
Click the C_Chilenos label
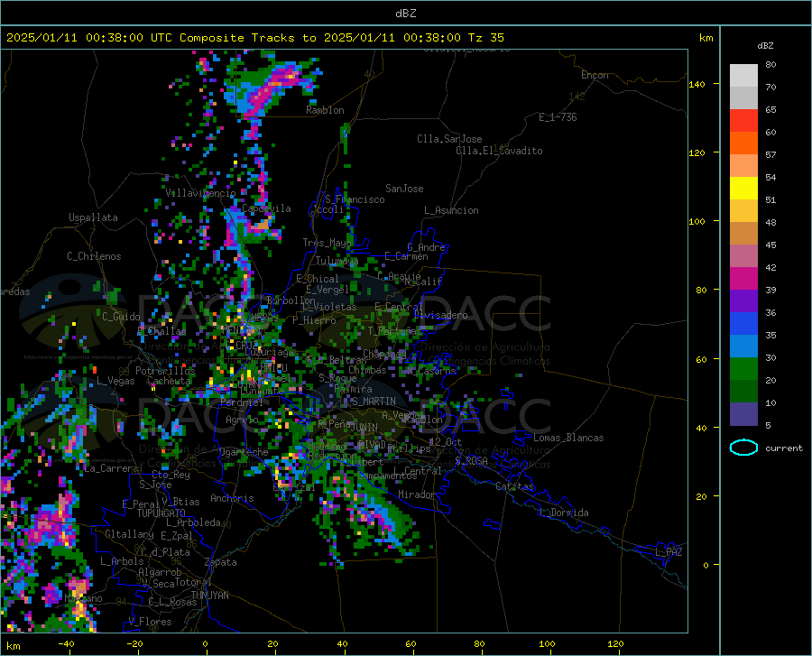pos(94,257)
